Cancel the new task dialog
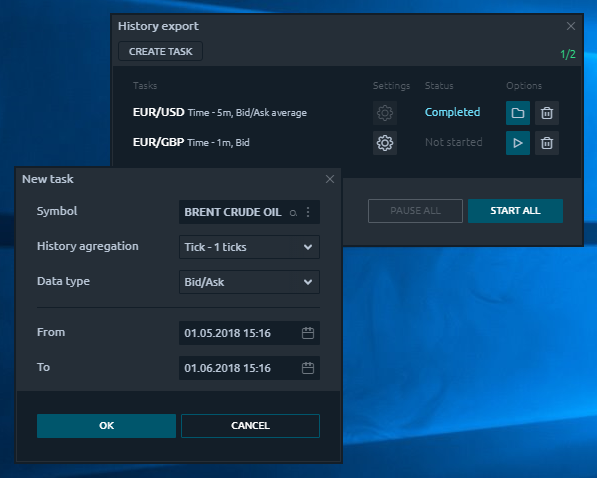 pos(250,425)
